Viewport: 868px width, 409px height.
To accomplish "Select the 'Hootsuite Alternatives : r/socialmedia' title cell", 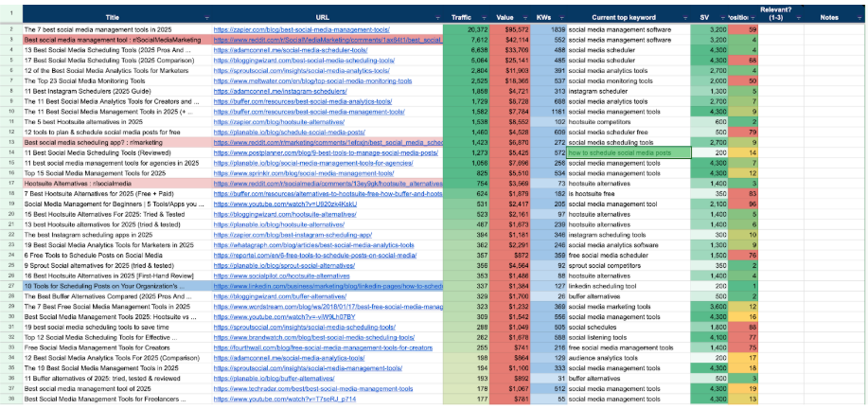I will pyautogui.click(x=116, y=184).
